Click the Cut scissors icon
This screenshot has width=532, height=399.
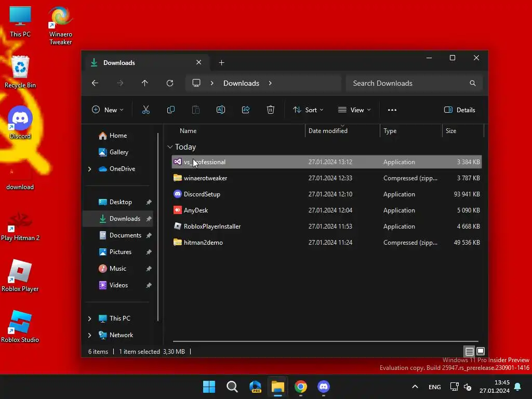click(145, 110)
